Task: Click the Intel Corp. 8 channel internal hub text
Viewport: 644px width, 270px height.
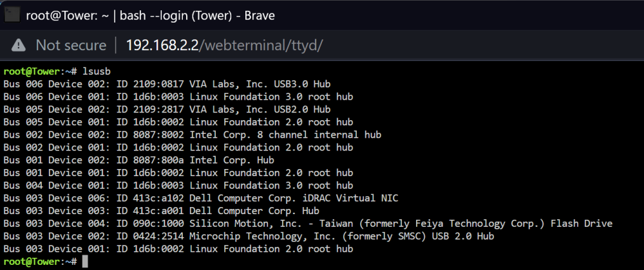Action: pyautogui.click(x=285, y=135)
